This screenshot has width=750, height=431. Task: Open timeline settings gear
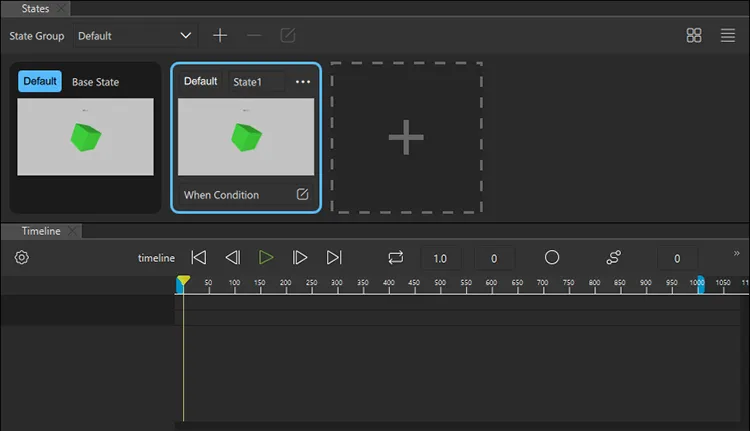click(x=22, y=258)
